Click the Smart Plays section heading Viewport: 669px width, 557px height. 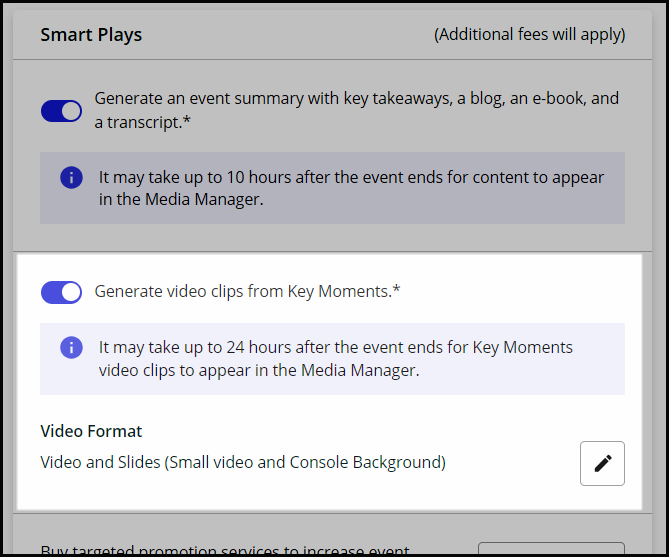pyautogui.click(x=91, y=35)
